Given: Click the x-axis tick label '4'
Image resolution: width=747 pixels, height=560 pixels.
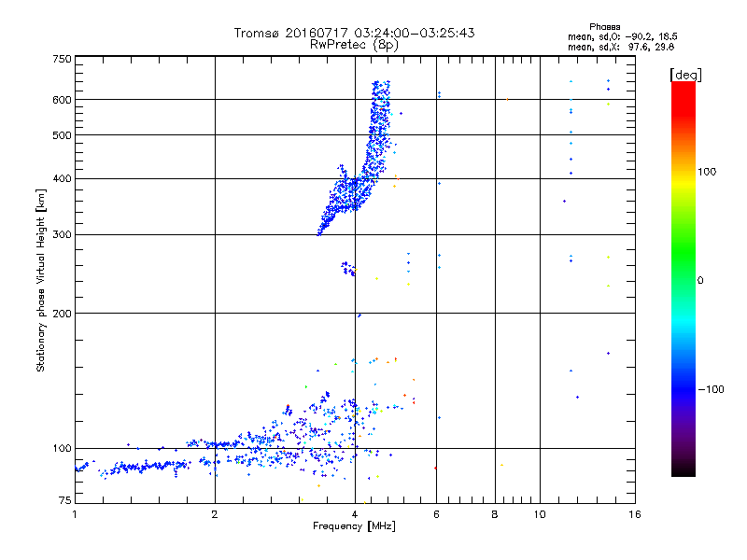Looking at the screenshot, I should tap(355, 514).
